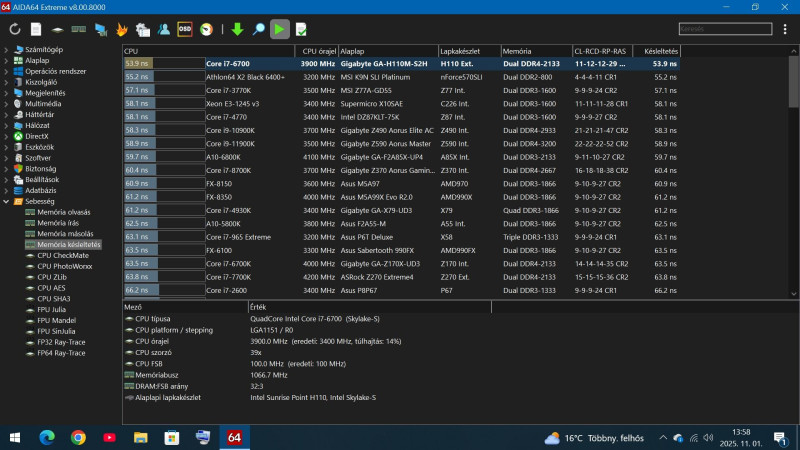Click the Keresés search field
800x450 pixels.
(x=725, y=29)
